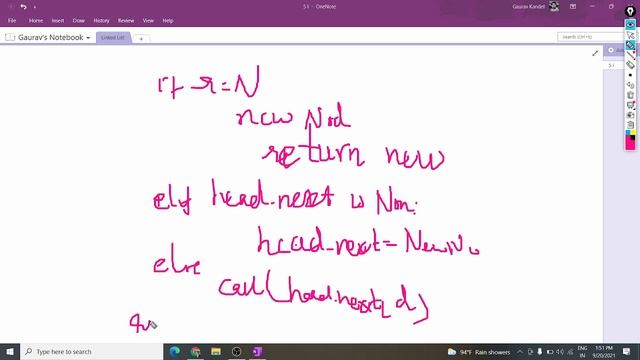Viewport: 640px width, 360px height.
Task: Select the line drawing tool in pen toolbar
Action: tap(630, 55)
